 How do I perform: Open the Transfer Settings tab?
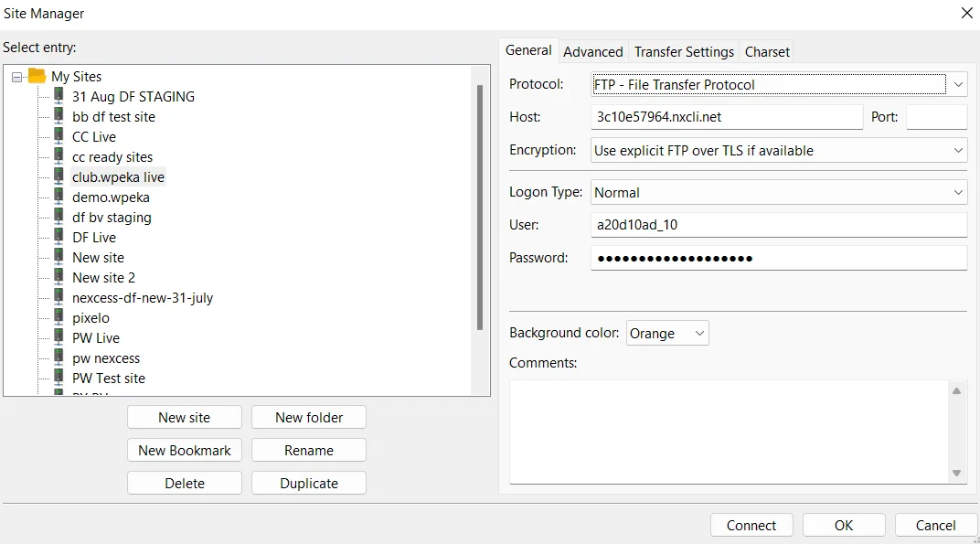pos(684,52)
